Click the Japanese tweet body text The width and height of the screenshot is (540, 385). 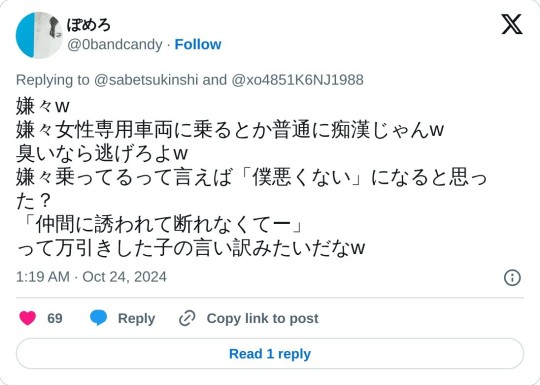(251, 177)
